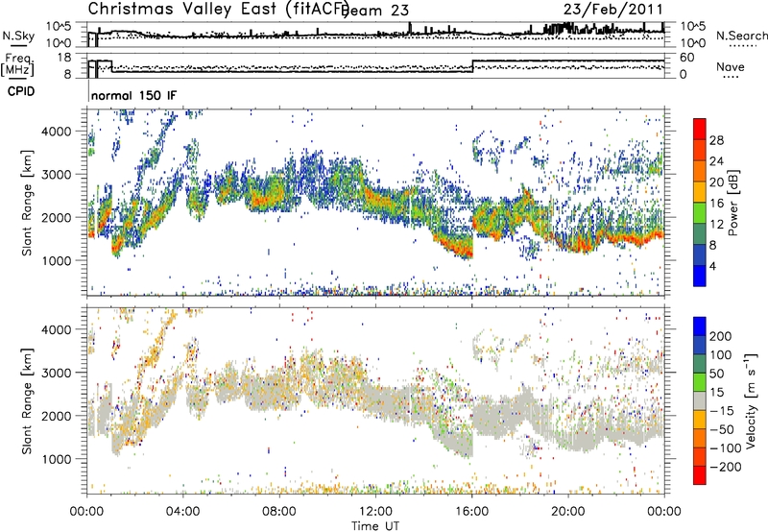Screen dimensions: 768x532
Task: Select the 'normal 150 IF' CPID text
Action: coord(133,95)
